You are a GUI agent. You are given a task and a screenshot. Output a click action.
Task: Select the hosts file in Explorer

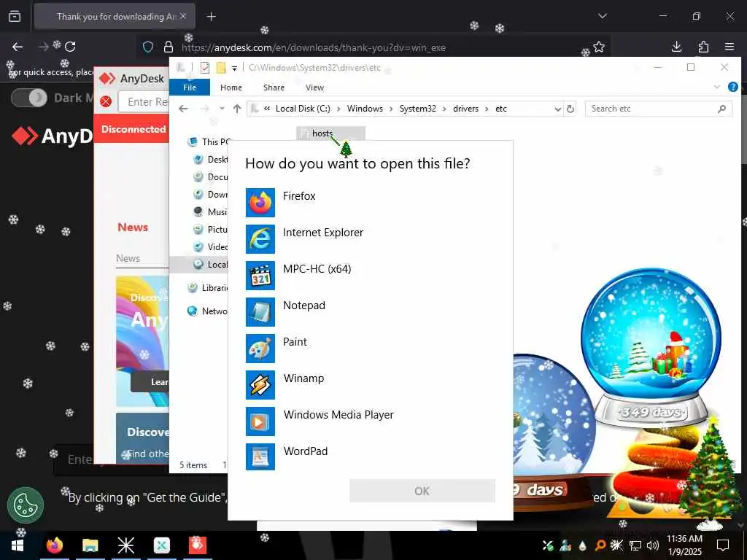(x=330, y=133)
